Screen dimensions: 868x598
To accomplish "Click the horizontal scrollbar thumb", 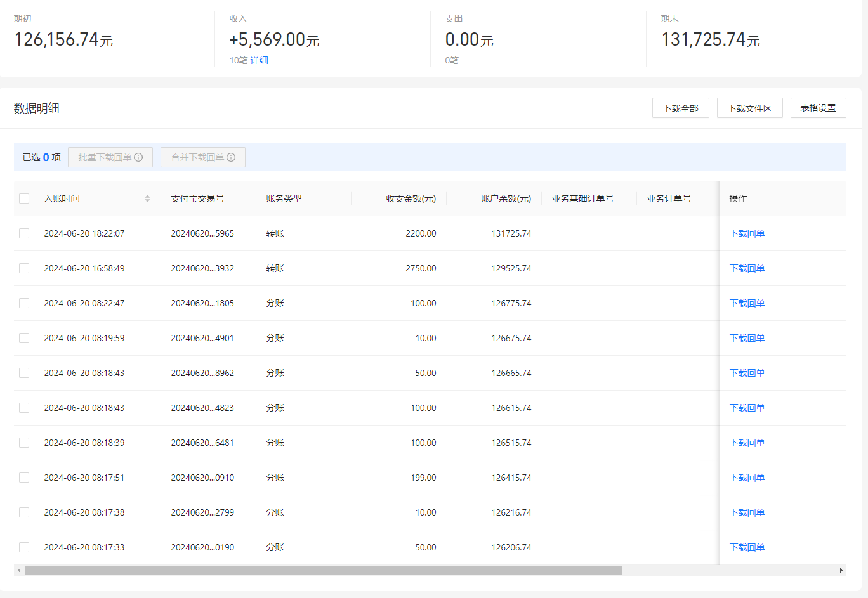I will point(323,570).
